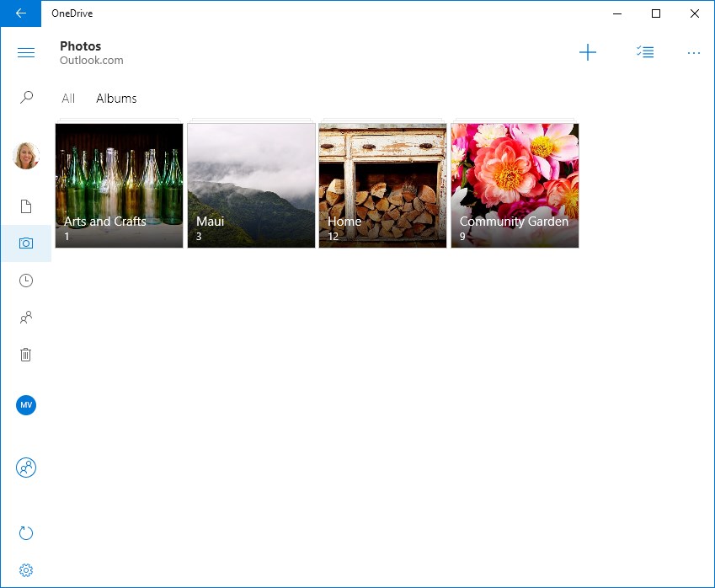Select the All photos tab
715x588 pixels.
pyautogui.click(x=67, y=99)
